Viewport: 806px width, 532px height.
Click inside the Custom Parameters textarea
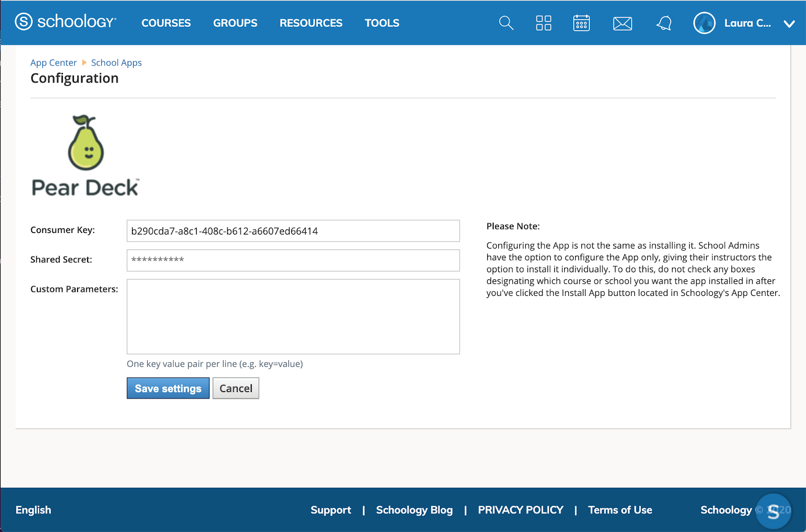tap(293, 317)
